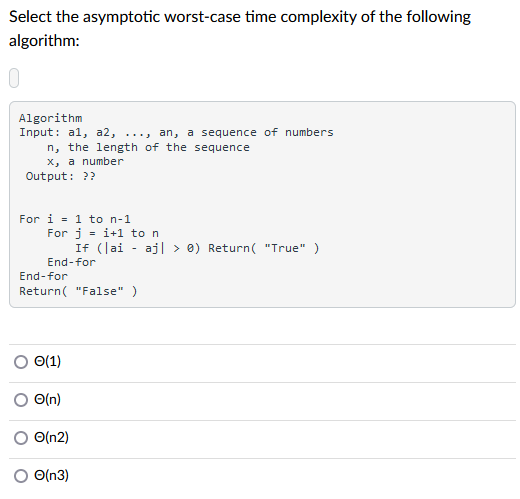
Task: Click the Θ(1) answer label text
Action: (x=47, y=361)
